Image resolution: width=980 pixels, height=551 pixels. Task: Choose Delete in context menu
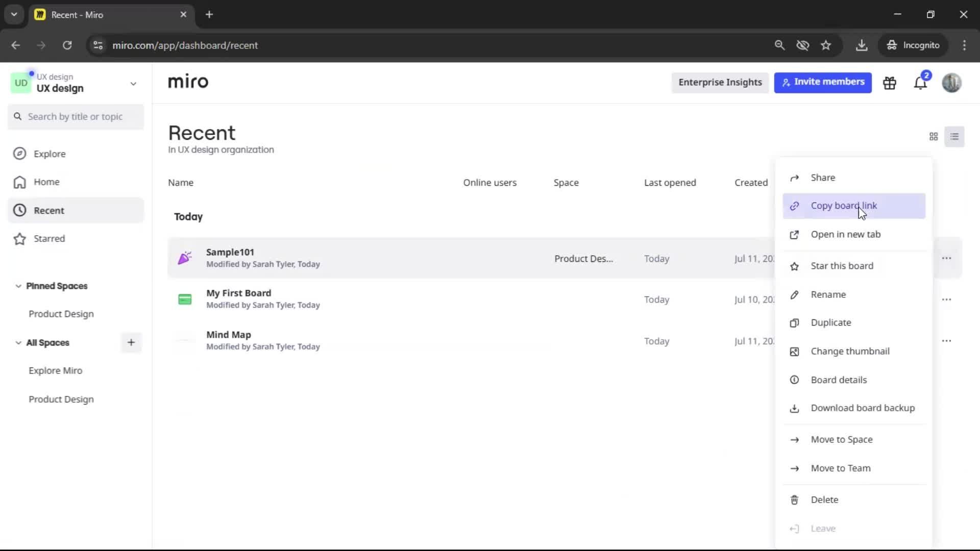(x=854, y=500)
